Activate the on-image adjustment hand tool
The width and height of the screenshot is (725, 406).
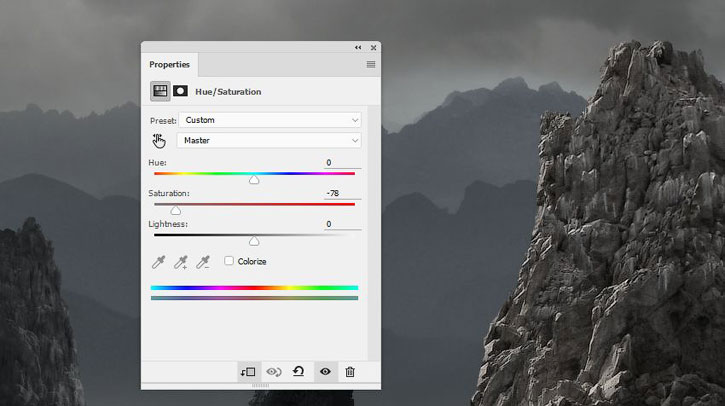tap(159, 141)
